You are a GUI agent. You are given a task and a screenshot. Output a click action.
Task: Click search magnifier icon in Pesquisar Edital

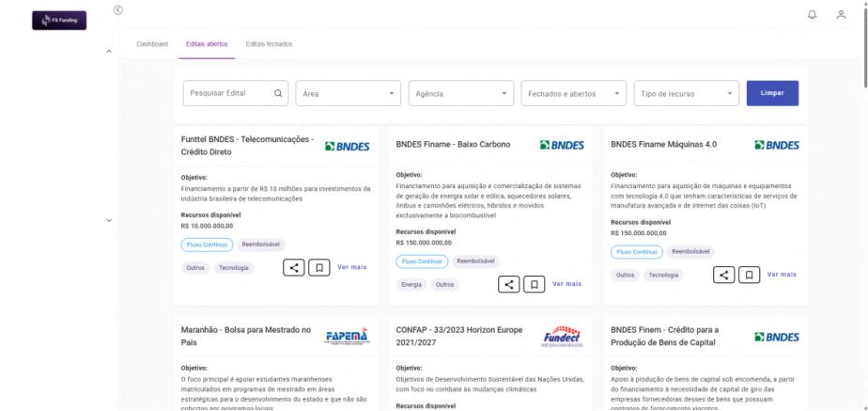tap(278, 94)
